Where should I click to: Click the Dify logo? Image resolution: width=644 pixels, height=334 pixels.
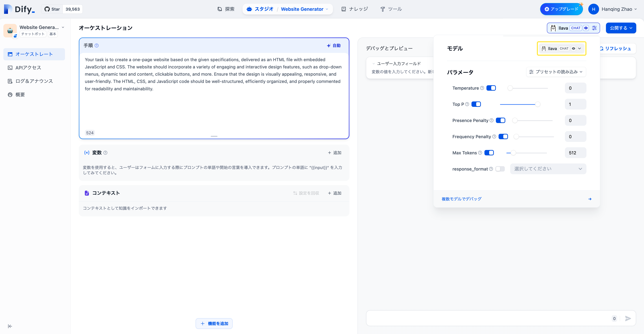click(x=19, y=9)
